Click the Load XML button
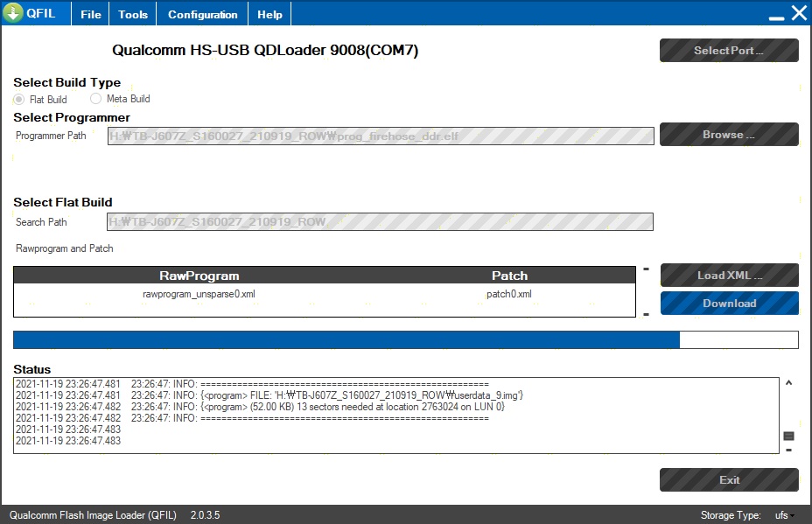This screenshot has height=524, width=812. (729, 275)
